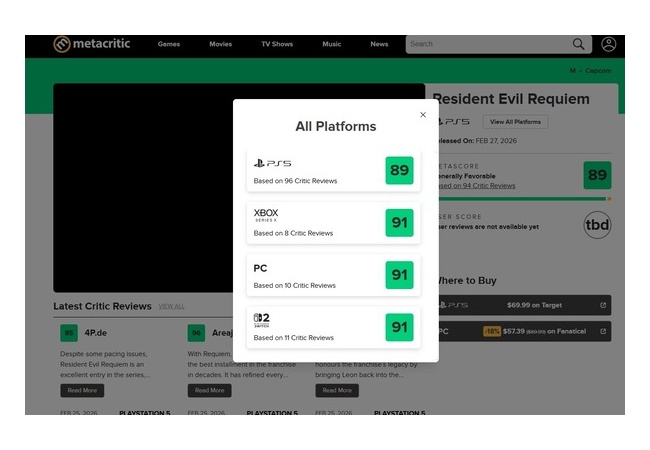The image size is (650, 450).
Task: Open the Games menu
Action: pyautogui.click(x=169, y=44)
